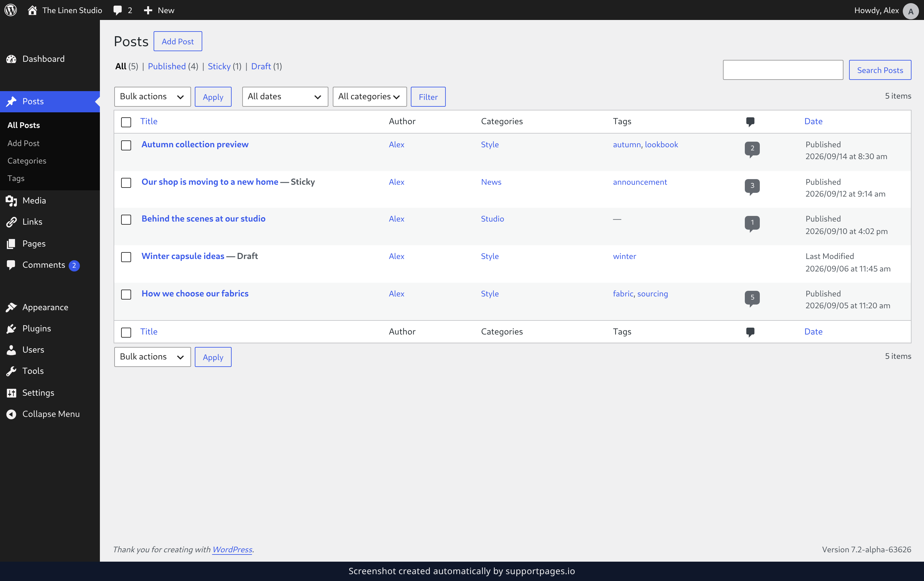Click the Appearance paintbrush icon

click(x=12, y=307)
